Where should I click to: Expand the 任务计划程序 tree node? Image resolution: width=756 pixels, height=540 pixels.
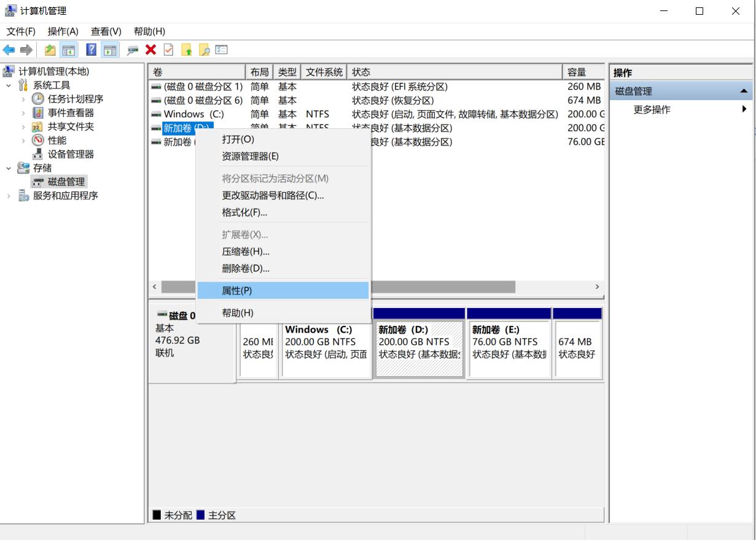23,99
